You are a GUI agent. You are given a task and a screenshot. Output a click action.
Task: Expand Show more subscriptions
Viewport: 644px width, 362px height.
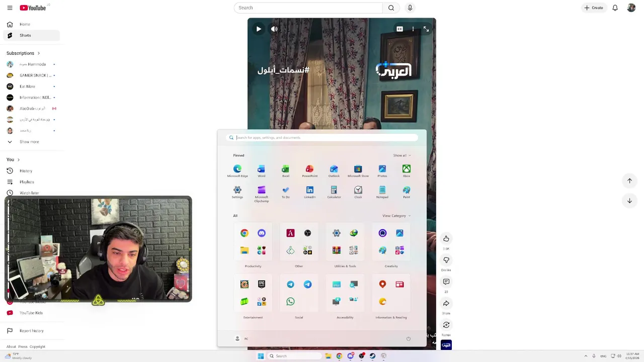(x=29, y=142)
